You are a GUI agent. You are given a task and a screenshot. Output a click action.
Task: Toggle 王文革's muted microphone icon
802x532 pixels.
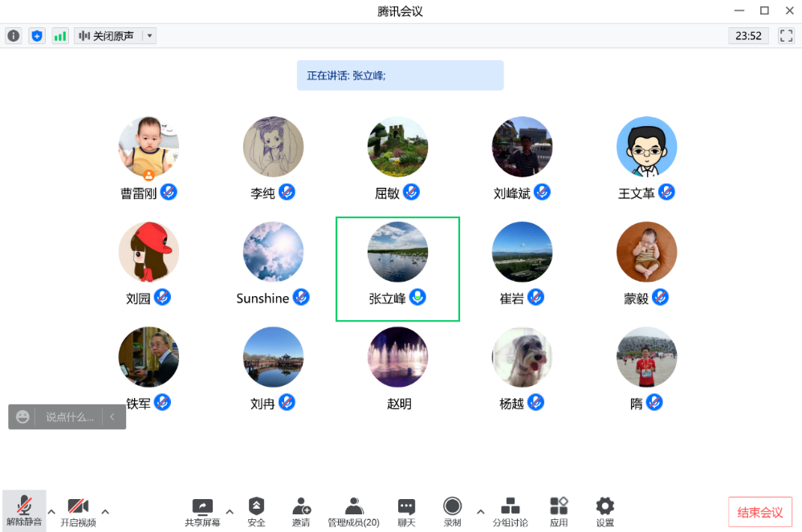(x=666, y=192)
